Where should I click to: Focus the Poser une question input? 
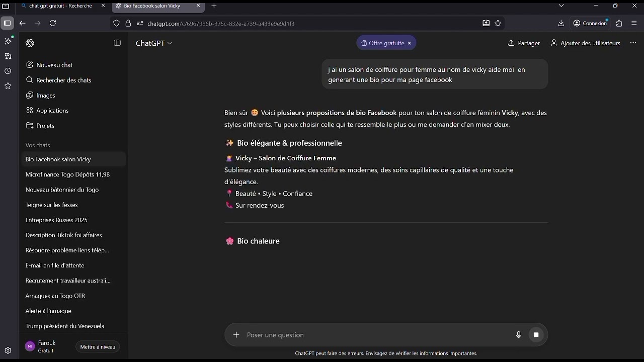377,335
